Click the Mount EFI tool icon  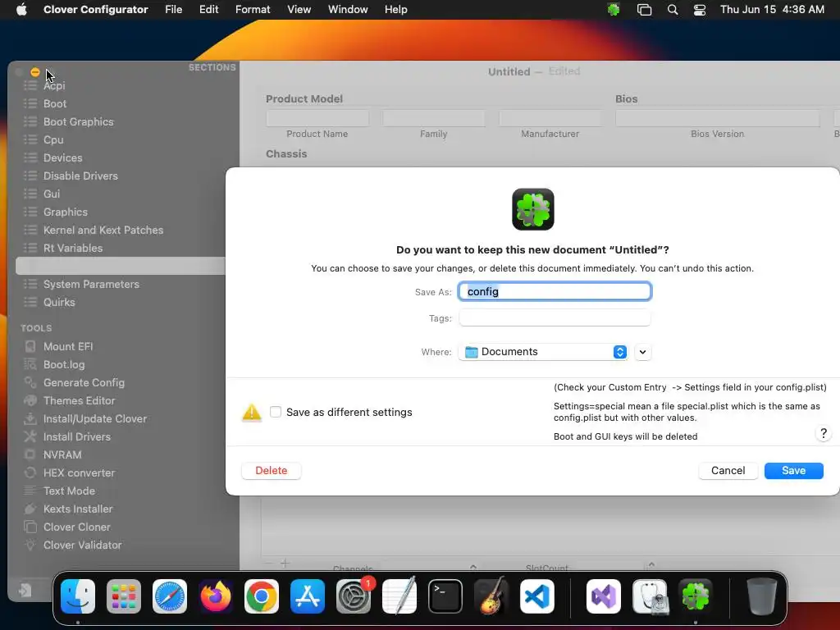30,347
